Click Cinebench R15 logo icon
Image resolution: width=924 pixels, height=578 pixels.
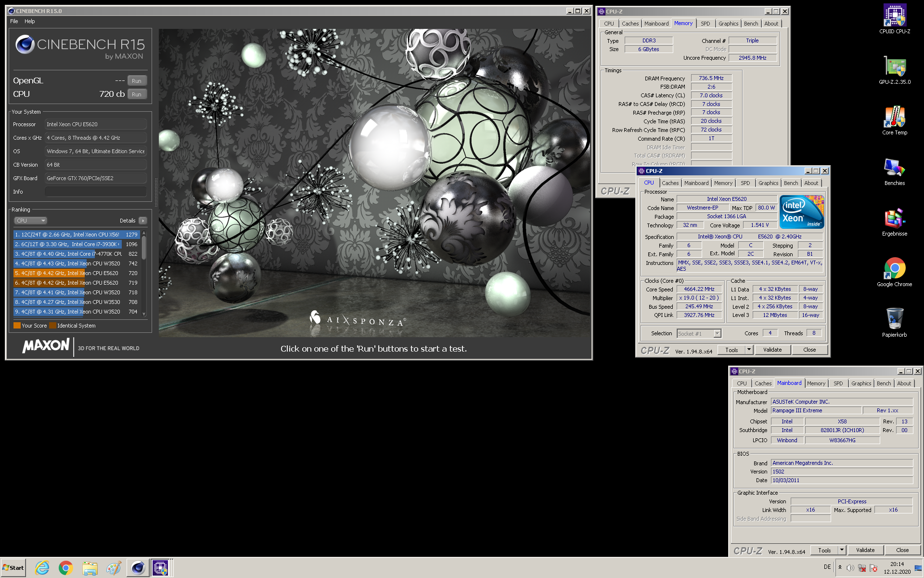point(25,45)
